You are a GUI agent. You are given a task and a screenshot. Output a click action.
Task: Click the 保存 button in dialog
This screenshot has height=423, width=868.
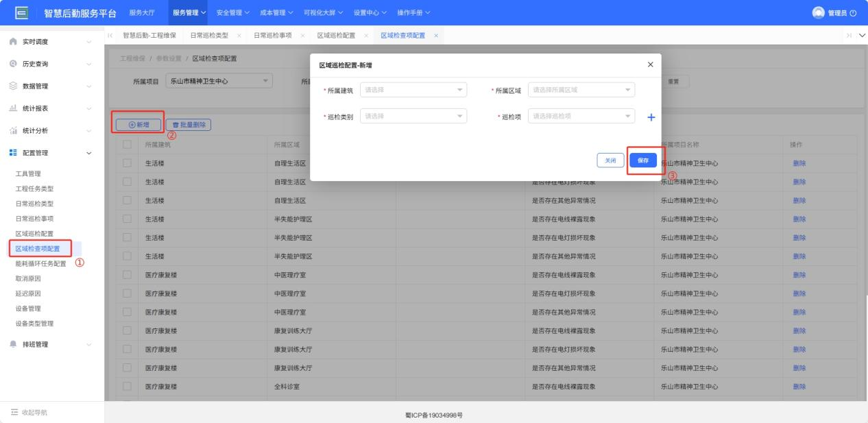pos(643,160)
